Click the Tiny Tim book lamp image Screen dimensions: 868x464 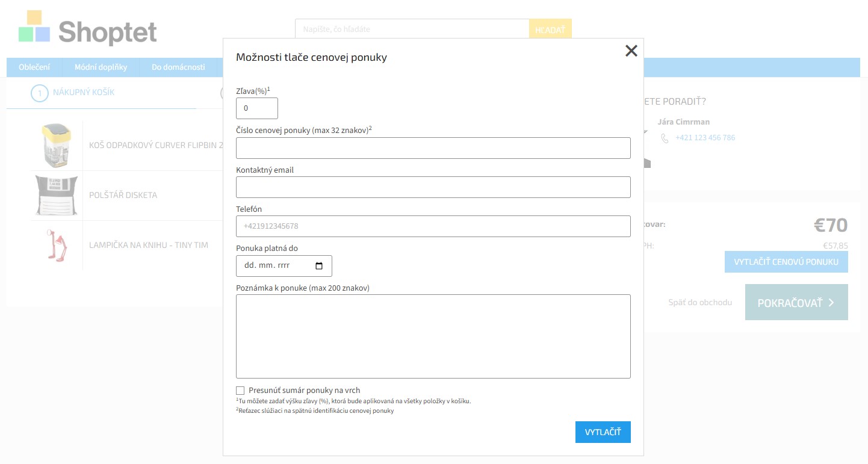(57, 245)
